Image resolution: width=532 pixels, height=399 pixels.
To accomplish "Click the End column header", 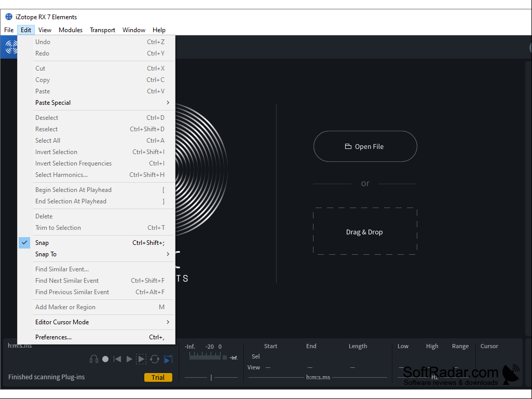I will pyautogui.click(x=311, y=346).
